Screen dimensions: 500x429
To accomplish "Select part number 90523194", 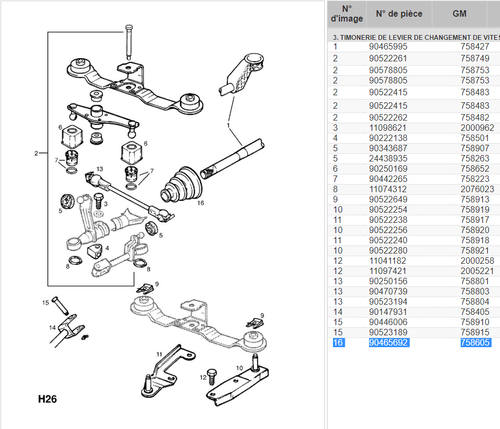I will (x=388, y=302).
